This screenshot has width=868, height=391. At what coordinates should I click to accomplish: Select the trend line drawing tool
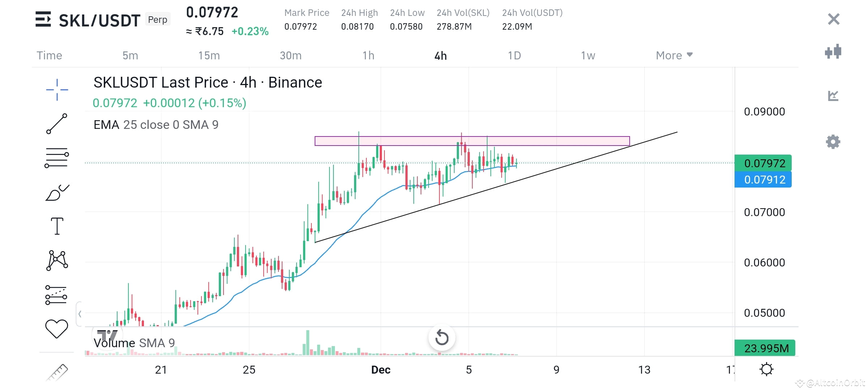click(x=56, y=125)
